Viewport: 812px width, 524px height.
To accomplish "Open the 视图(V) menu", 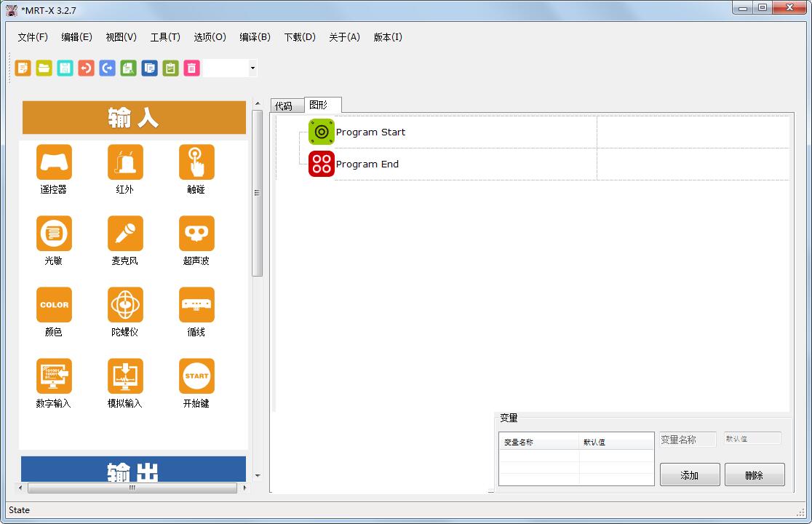I will point(122,37).
